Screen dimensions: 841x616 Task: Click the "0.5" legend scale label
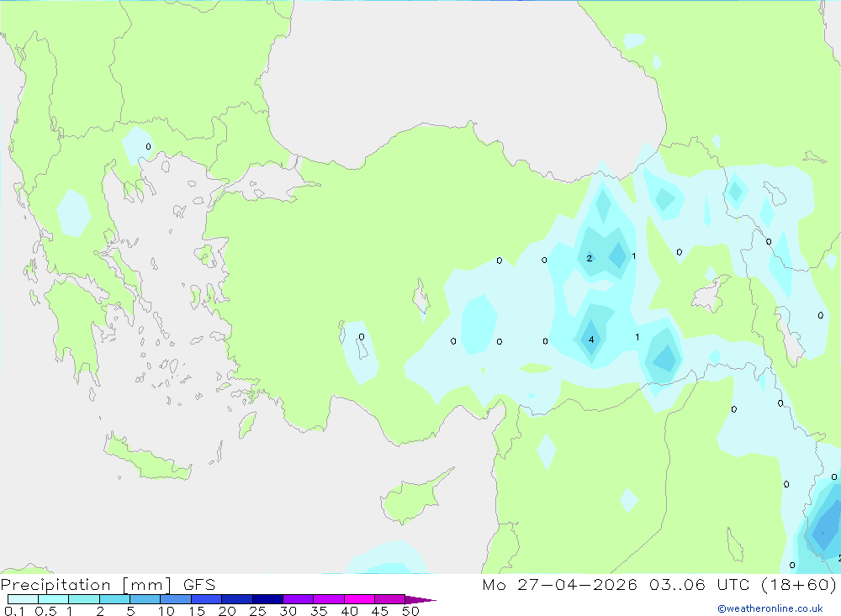pos(45,611)
